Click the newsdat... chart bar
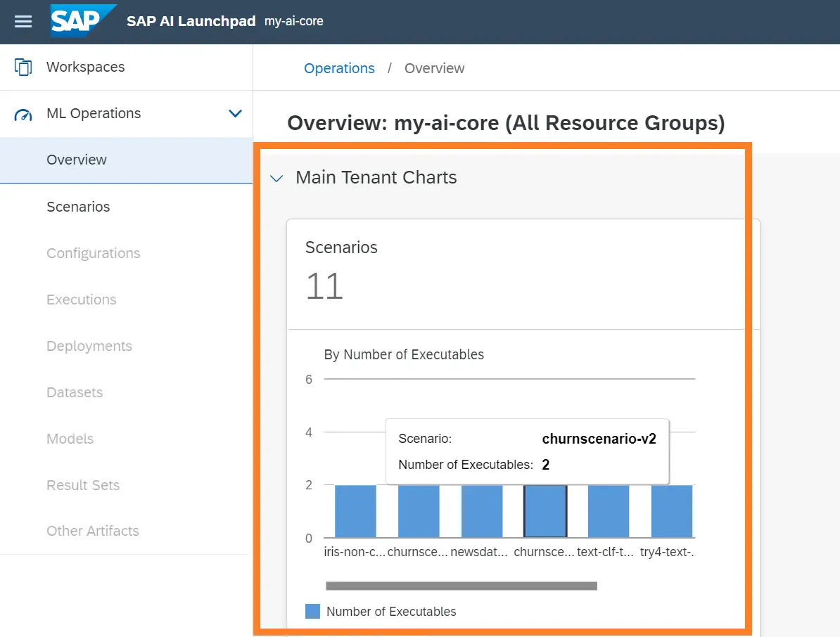Viewport: 840px width, 637px height. pyautogui.click(x=482, y=511)
